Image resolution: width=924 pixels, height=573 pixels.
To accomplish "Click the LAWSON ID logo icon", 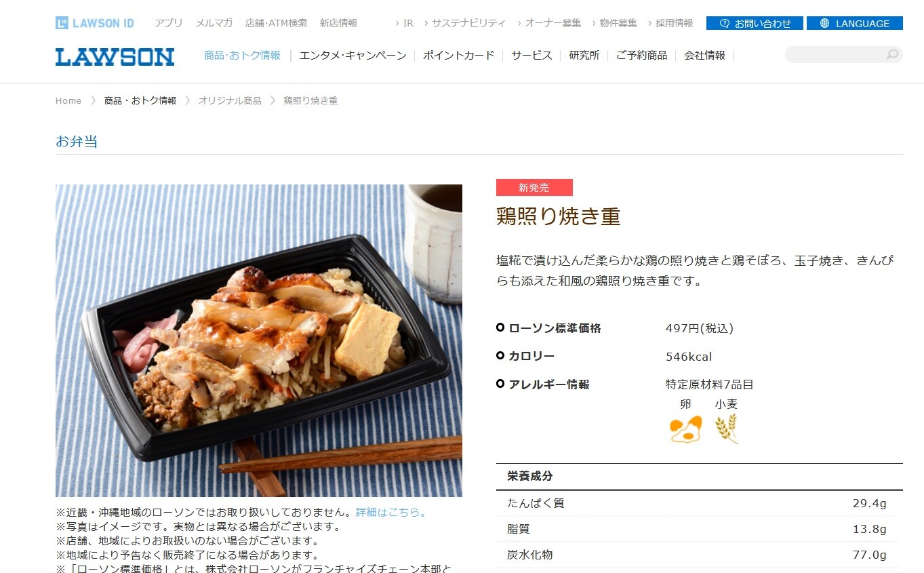I will click(62, 23).
